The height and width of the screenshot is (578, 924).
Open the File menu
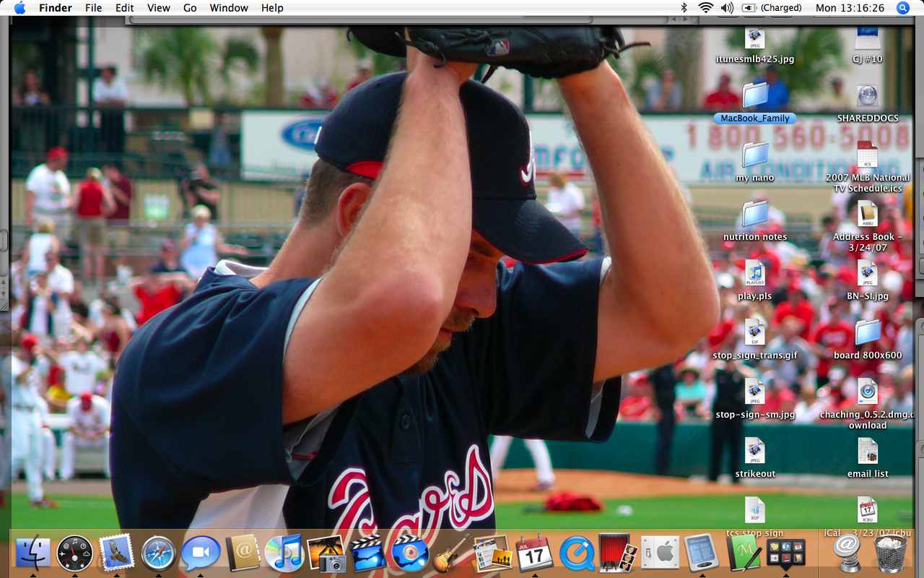(x=93, y=8)
